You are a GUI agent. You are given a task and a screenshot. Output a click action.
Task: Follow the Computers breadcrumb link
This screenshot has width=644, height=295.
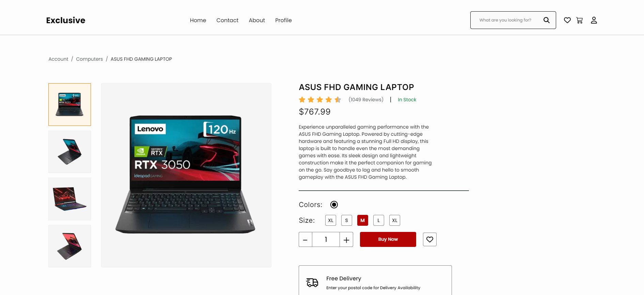click(x=89, y=59)
